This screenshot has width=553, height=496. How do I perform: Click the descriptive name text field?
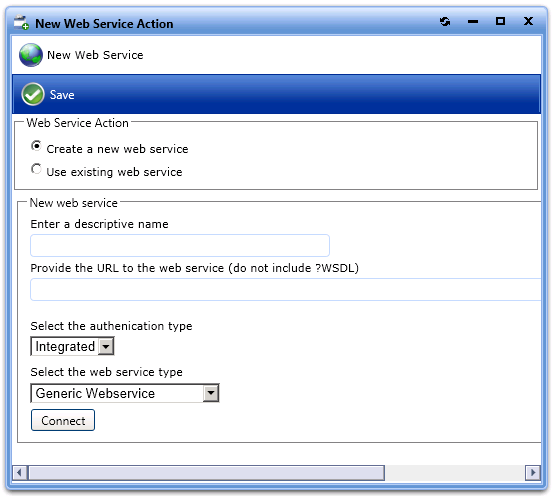tap(180, 246)
